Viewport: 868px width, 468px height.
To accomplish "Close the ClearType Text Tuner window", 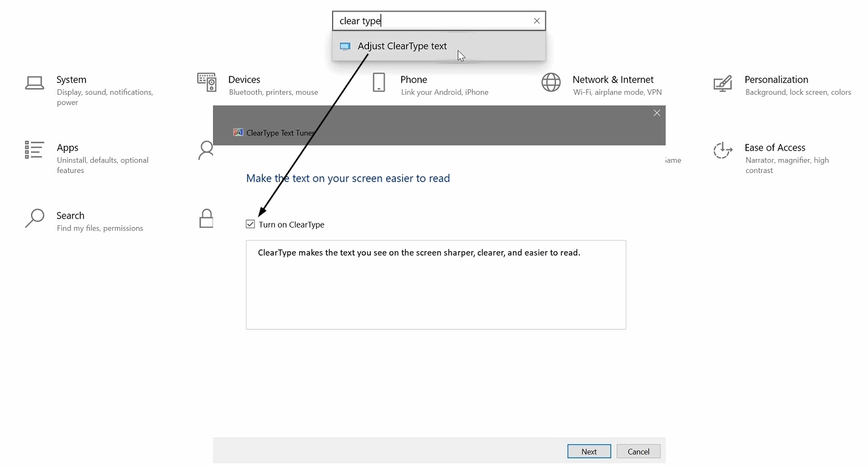I will 657,113.
